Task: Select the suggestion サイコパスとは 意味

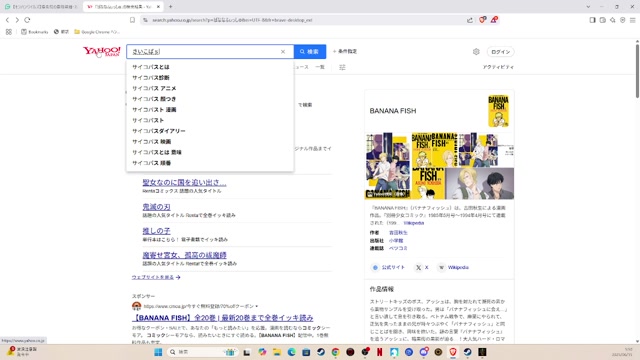Action: 210,152
